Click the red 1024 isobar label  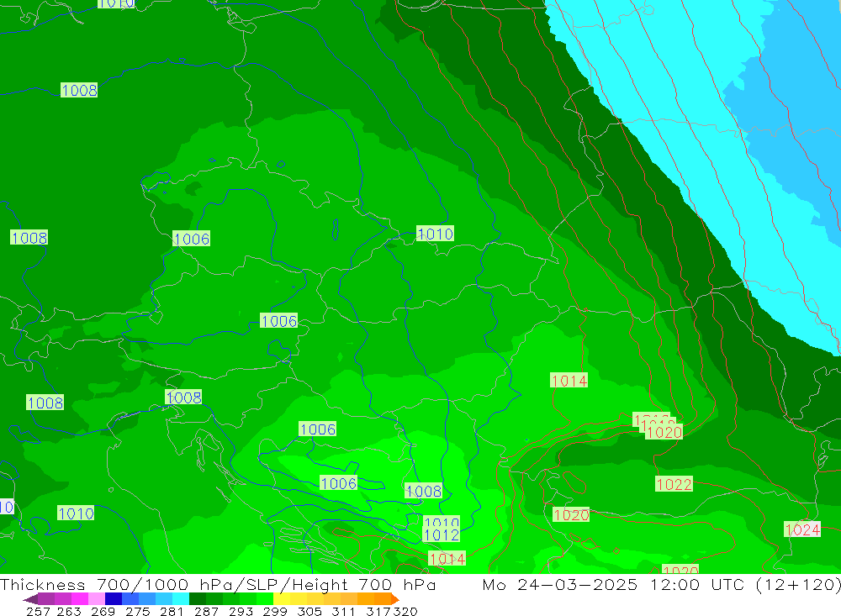pos(802,529)
